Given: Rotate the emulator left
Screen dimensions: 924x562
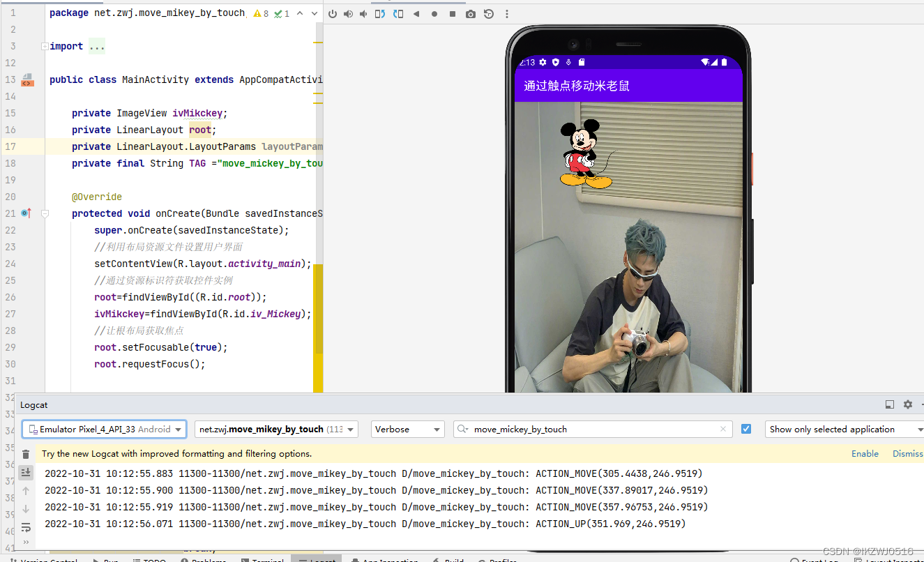Looking at the screenshot, I should 381,14.
